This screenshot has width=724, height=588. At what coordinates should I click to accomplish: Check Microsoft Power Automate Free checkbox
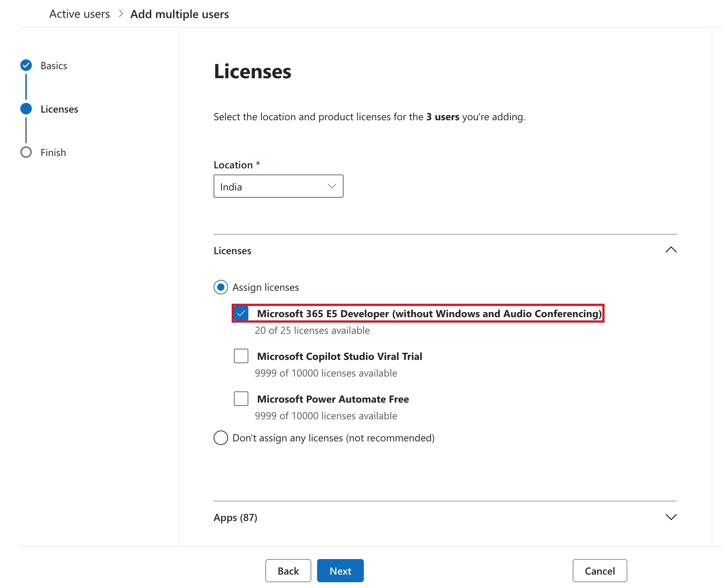point(241,399)
